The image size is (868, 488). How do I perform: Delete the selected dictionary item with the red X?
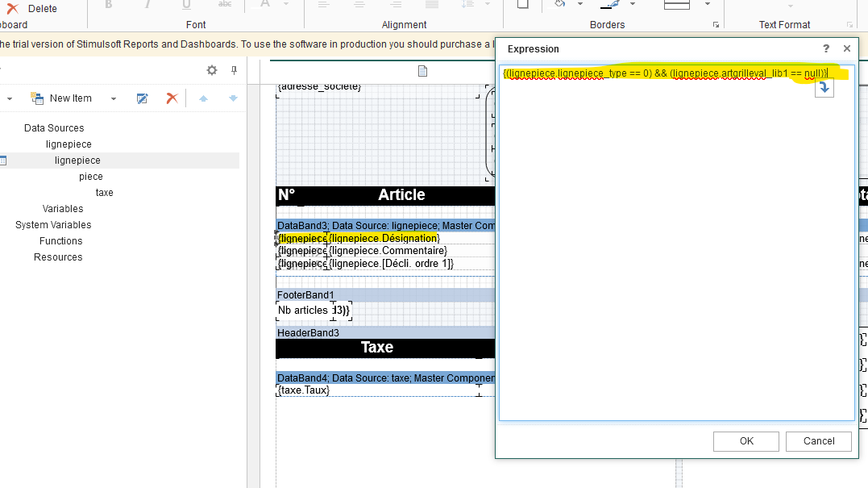coord(172,98)
